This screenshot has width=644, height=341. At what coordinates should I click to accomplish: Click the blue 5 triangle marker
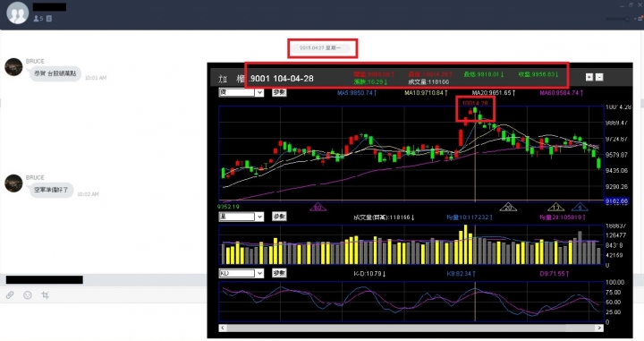580,207
